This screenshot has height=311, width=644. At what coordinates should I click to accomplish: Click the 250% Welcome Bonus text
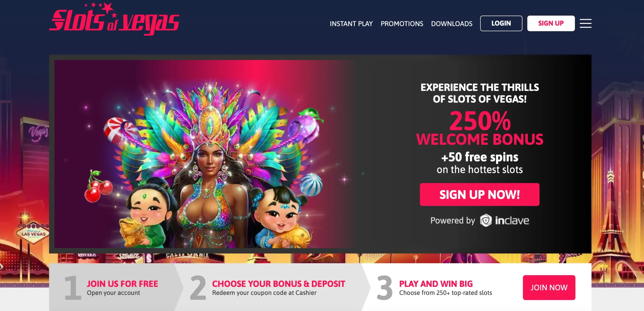pyautogui.click(x=480, y=128)
